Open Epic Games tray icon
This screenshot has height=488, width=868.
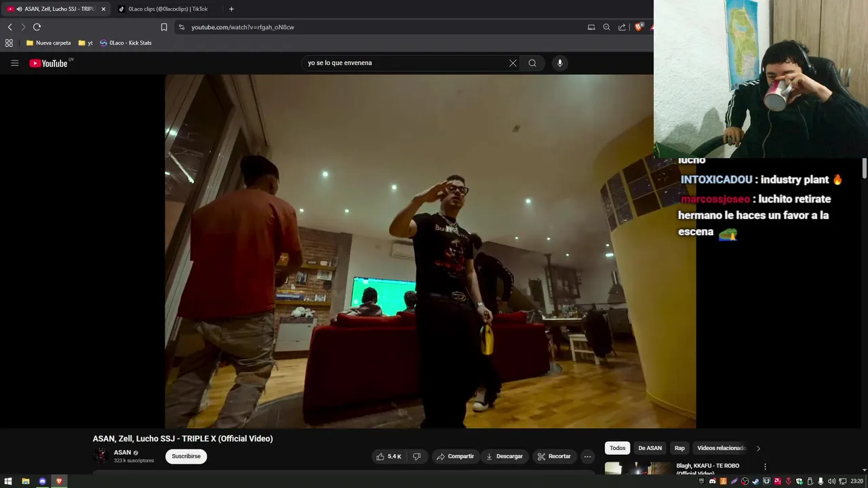click(x=702, y=481)
